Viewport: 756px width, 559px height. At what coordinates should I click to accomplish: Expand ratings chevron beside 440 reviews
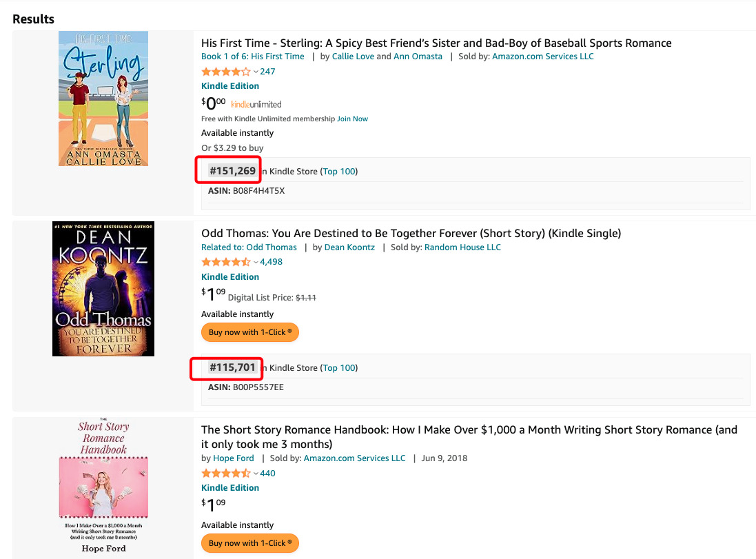point(256,474)
